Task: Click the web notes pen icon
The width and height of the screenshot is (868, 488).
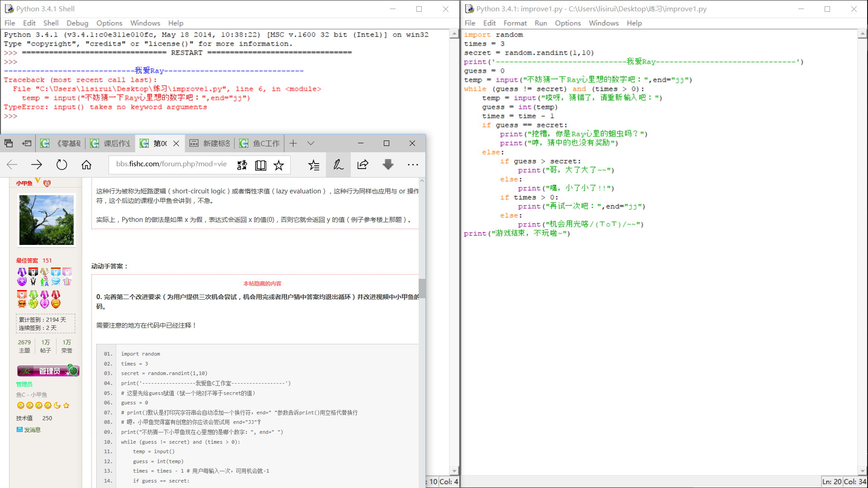Action: 338,165
